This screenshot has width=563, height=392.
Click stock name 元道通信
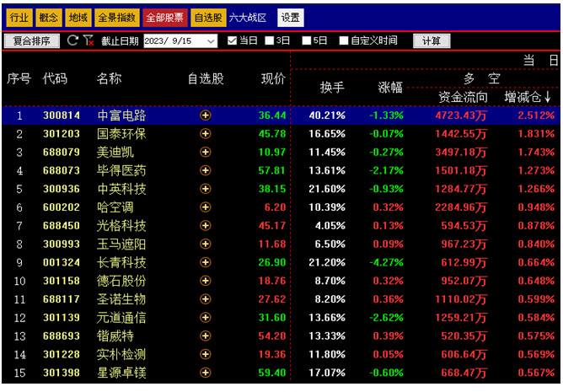[x=121, y=317]
